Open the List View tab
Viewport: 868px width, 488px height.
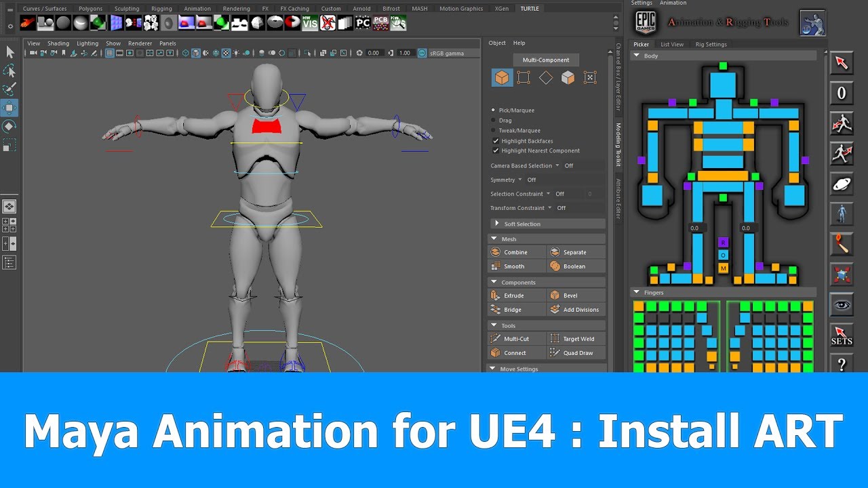pos(672,44)
